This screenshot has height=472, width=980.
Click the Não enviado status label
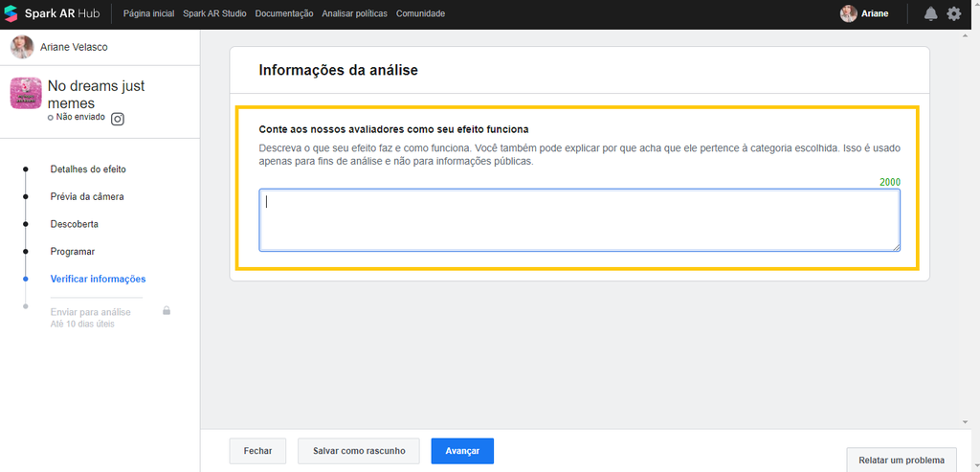[80, 116]
